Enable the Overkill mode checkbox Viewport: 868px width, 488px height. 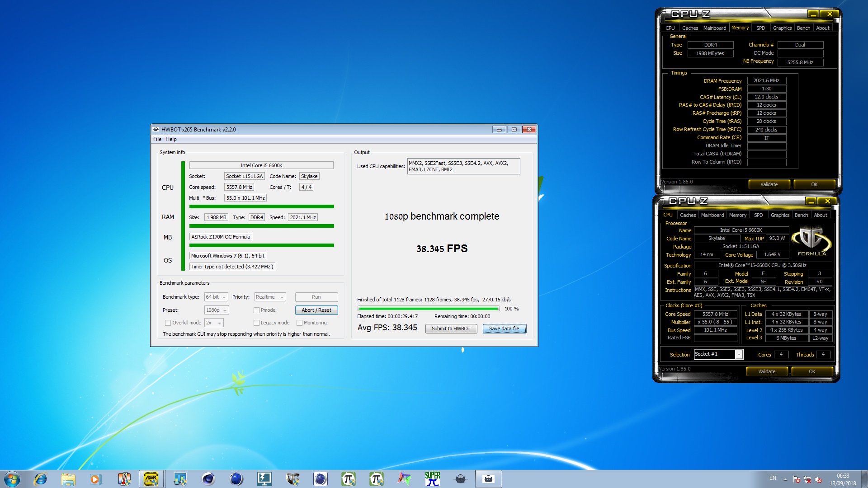point(168,323)
